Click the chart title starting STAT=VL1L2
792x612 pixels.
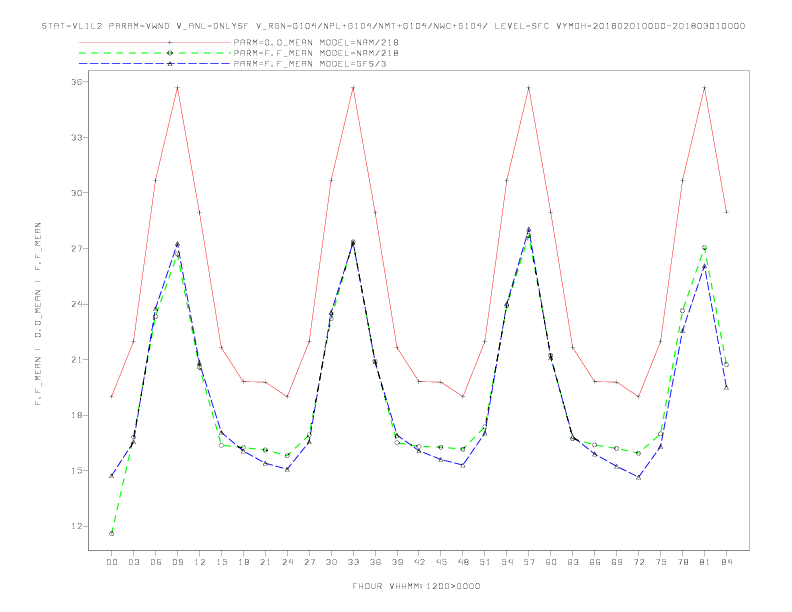(x=393, y=26)
